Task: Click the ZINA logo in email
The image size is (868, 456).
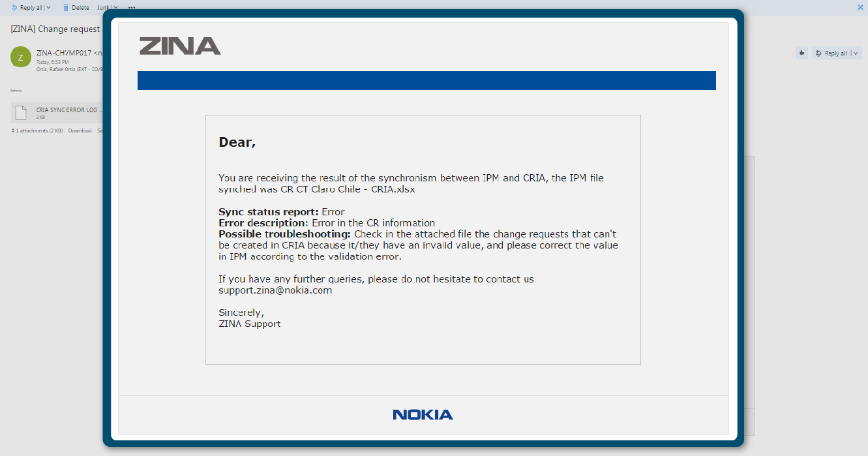Action: click(x=180, y=46)
